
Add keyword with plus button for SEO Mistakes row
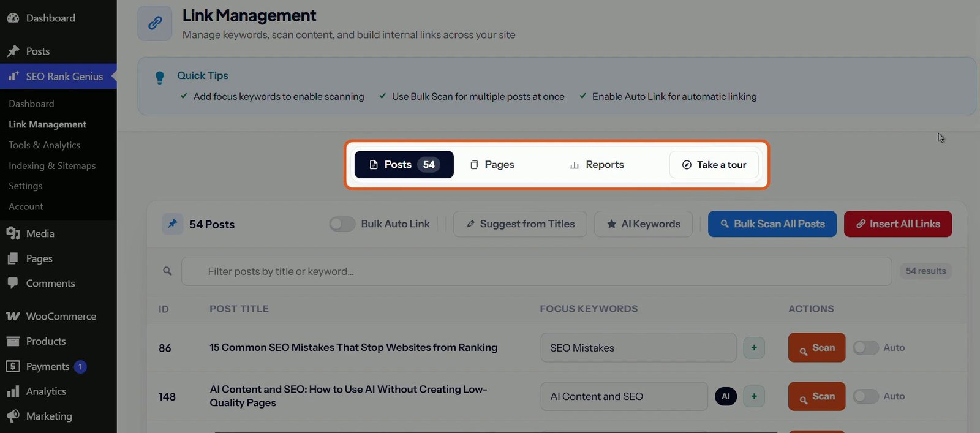[754, 347]
